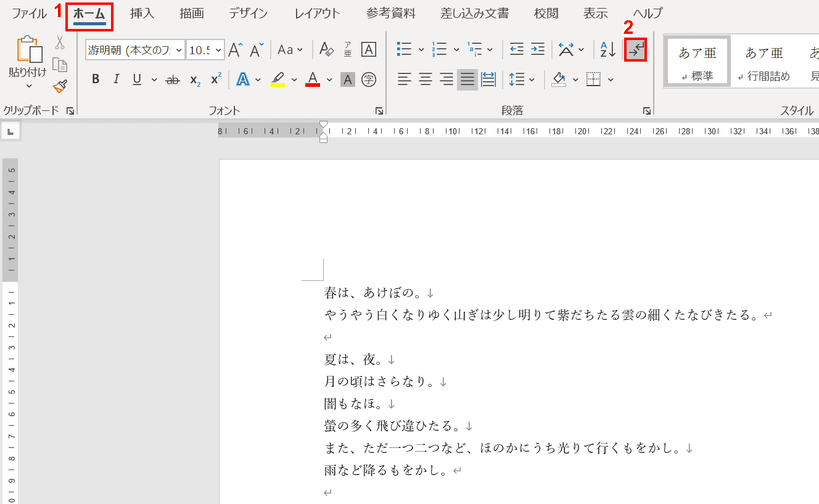The width and height of the screenshot is (819, 504).
Task: Open the font dialog launcher in フォント group
Action: pos(378,111)
